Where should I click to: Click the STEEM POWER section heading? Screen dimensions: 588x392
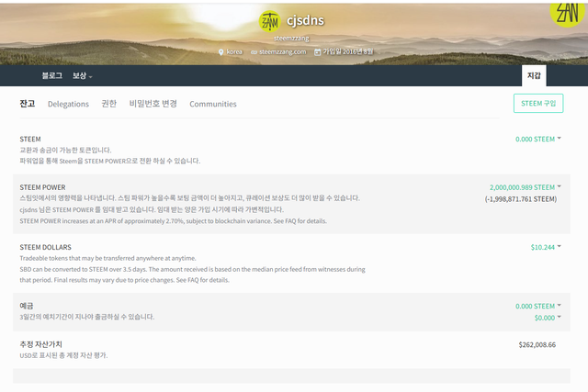pos(43,187)
